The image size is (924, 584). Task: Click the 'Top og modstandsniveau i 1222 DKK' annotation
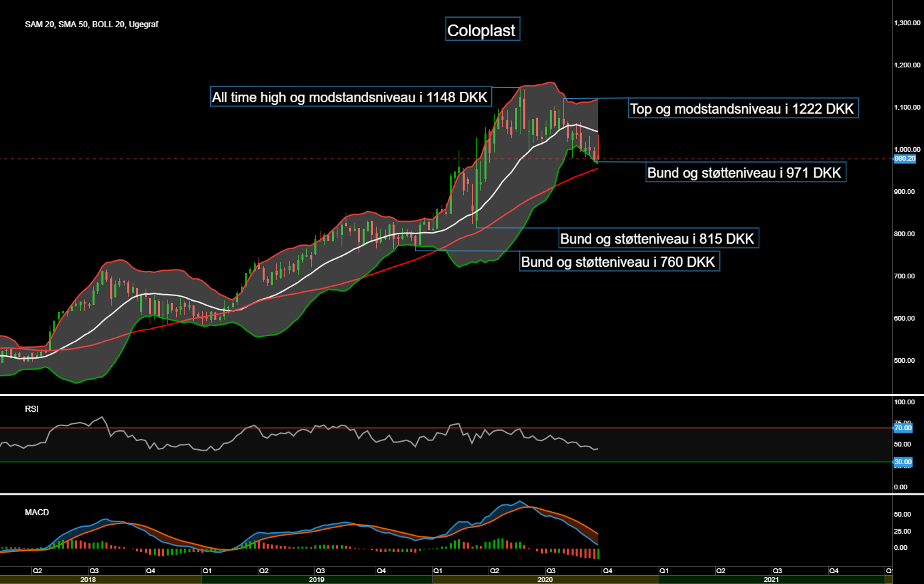(743, 108)
